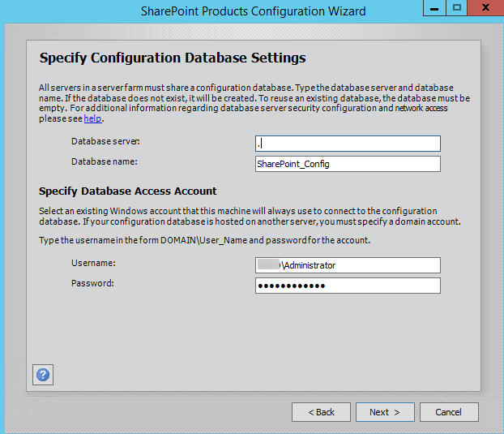Go to previous page with Back button
The width and height of the screenshot is (504, 434).
click(x=321, y=412)
